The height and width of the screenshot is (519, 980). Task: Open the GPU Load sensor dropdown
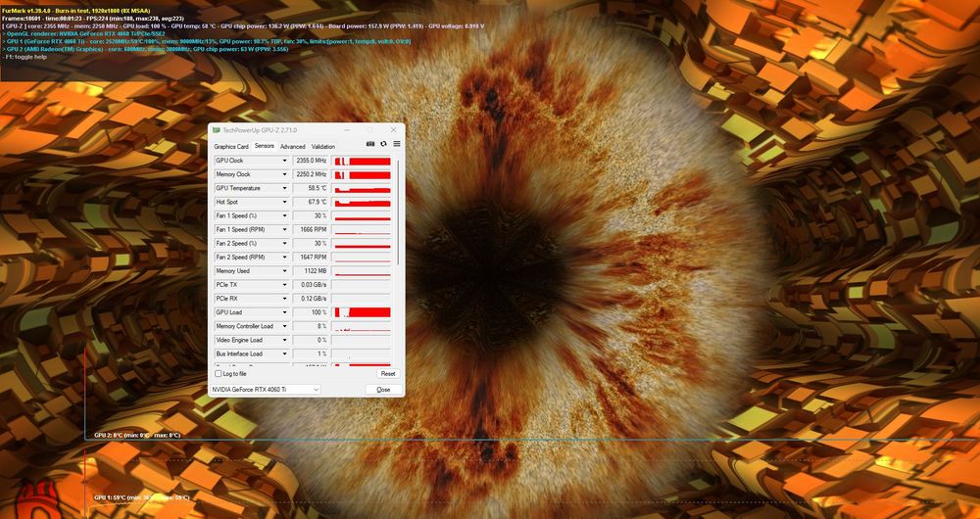point(284,312)
